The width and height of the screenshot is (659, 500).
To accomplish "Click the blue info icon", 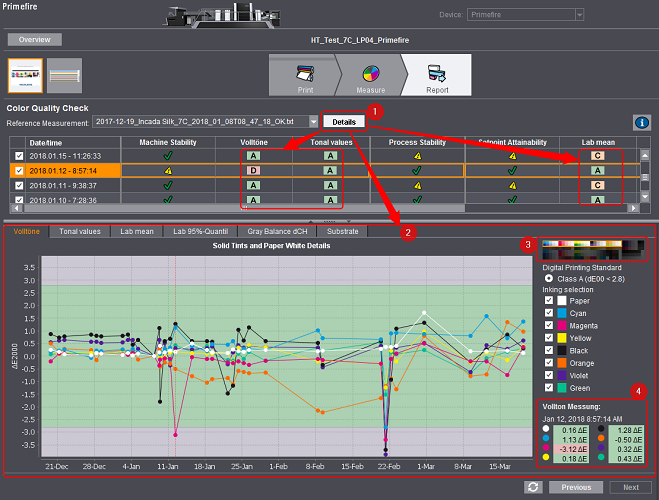I will (x=641, y=123).
